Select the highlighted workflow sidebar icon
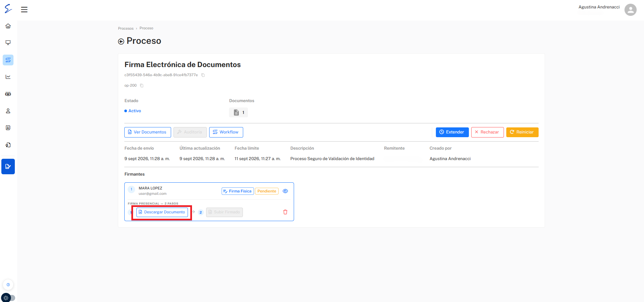 point(8,60)
